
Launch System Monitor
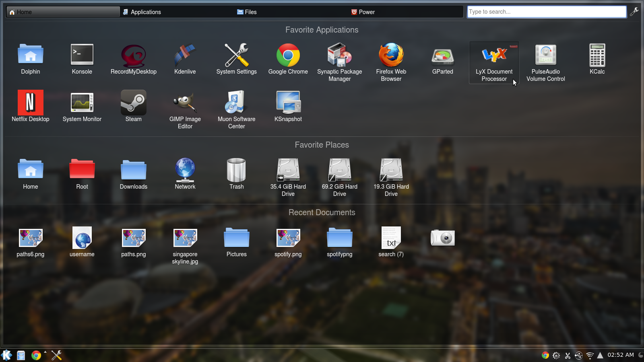(x=82, y=107)
